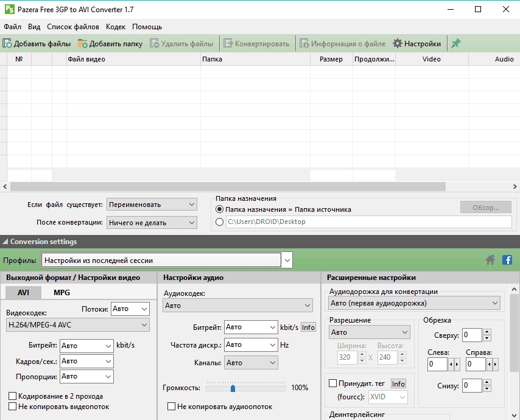
Task: Open the Аудиокодек dropdown
Action: (237, 306)
